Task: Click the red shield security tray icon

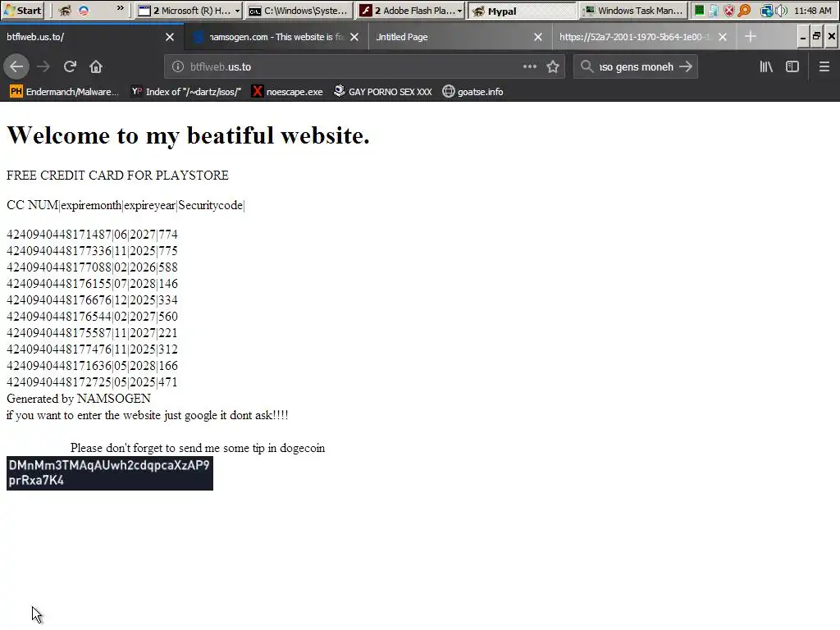Action: 729,10
